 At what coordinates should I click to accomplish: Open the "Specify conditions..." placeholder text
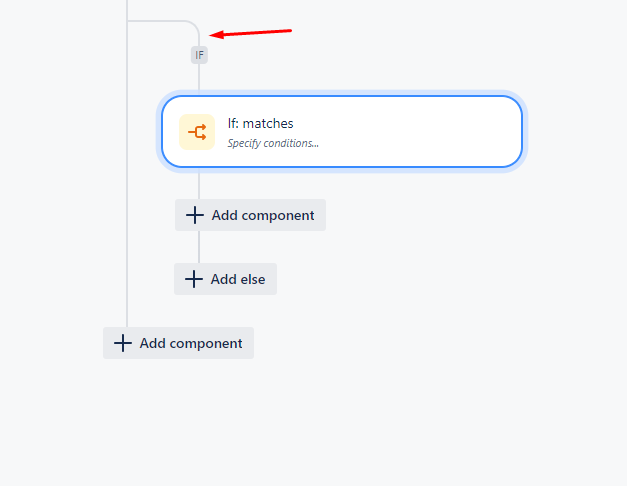[x=273, y=143]
